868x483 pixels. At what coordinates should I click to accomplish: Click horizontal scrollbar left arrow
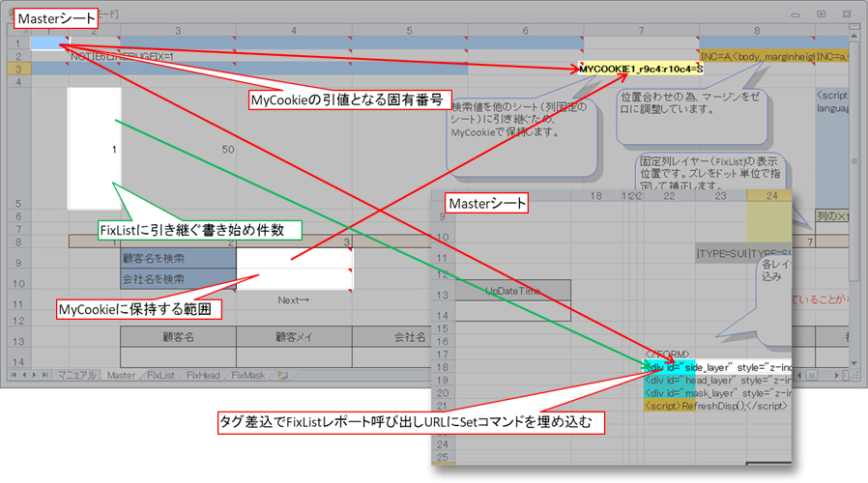click(798, 375)
